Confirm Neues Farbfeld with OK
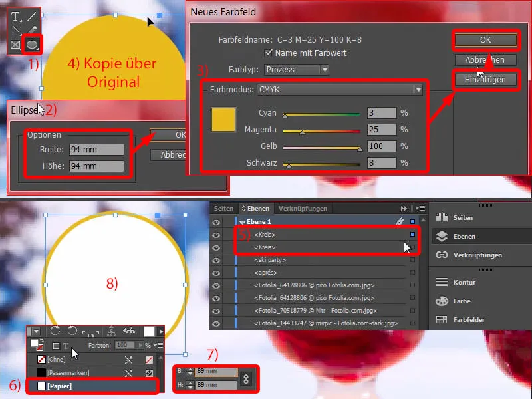 (485, 40)
